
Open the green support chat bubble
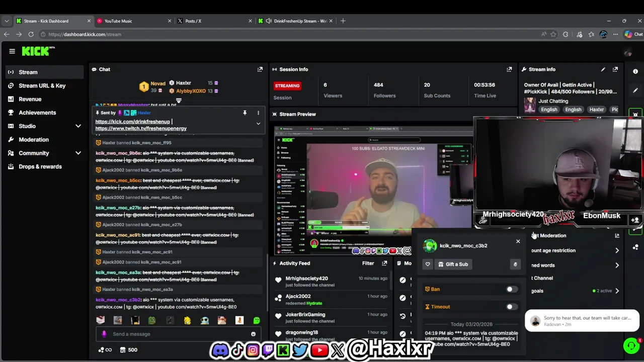631,345
